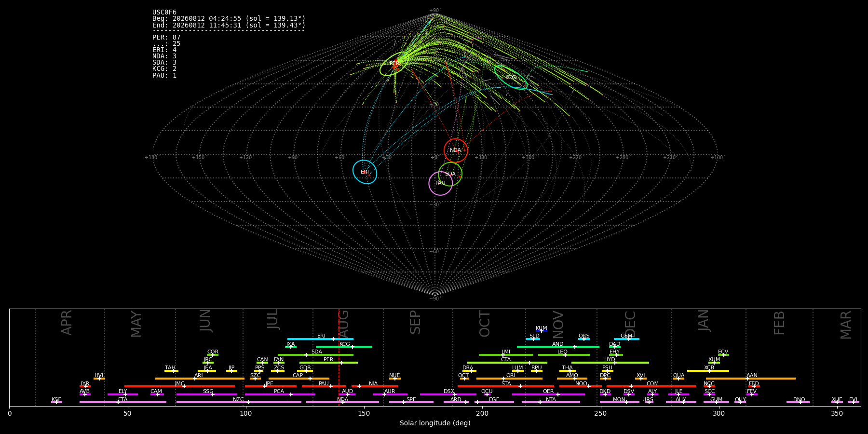Viewport: 868px width, 434px height.
Task: Click the STA red activity bar
Action: point(506,386)
